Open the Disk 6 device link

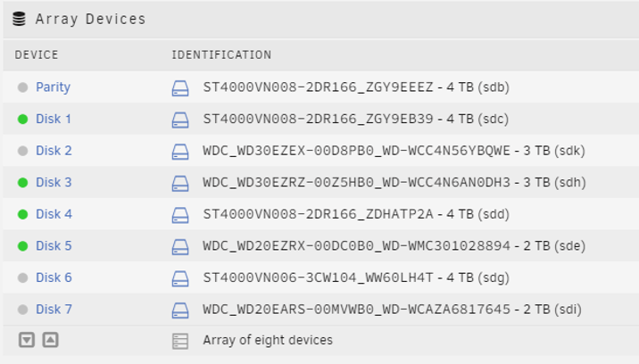point(54,277)
